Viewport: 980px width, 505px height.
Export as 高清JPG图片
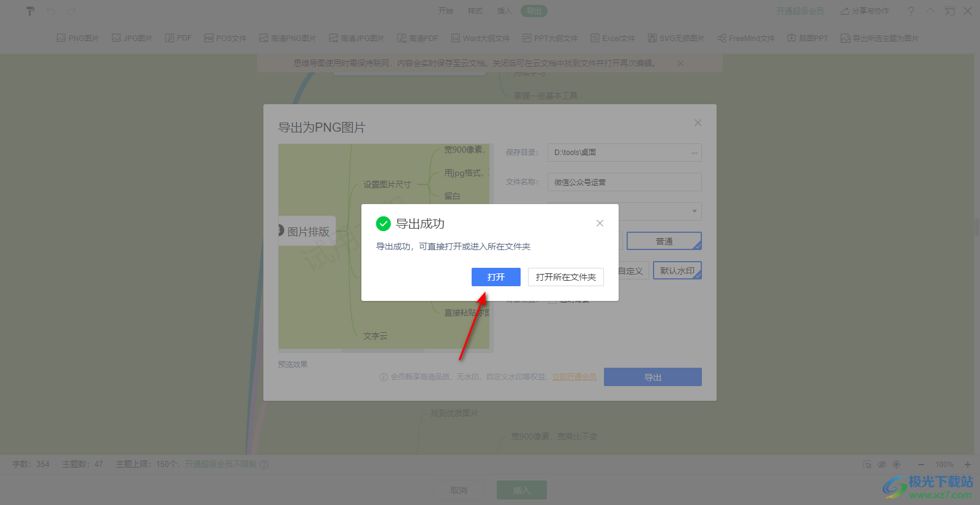point(356,38)
